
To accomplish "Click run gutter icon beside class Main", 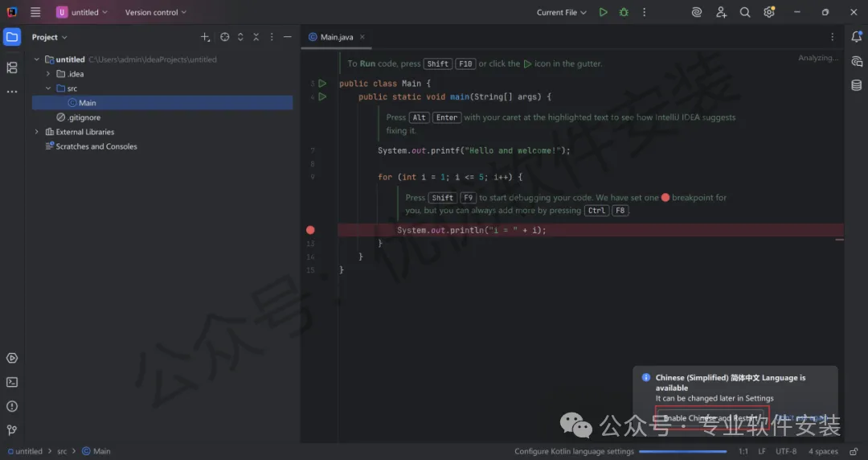I will pos(323,83).
